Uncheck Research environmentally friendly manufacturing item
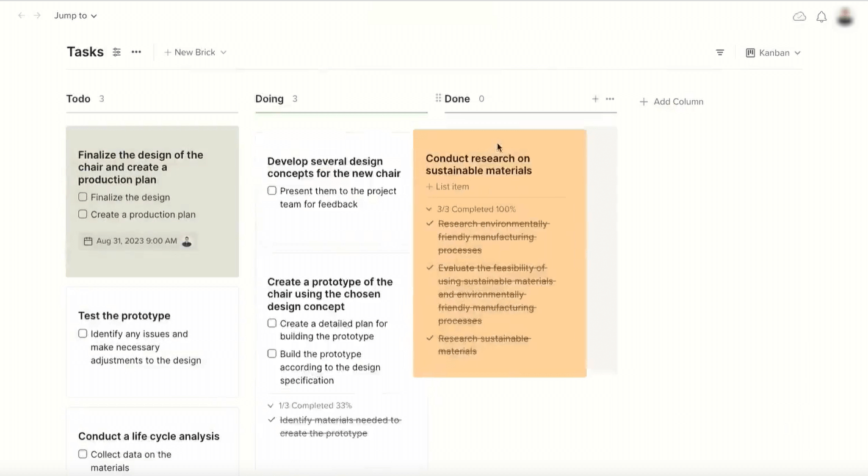Image resolution: width=868 pixels, height=476 pixels. [430, 224]
